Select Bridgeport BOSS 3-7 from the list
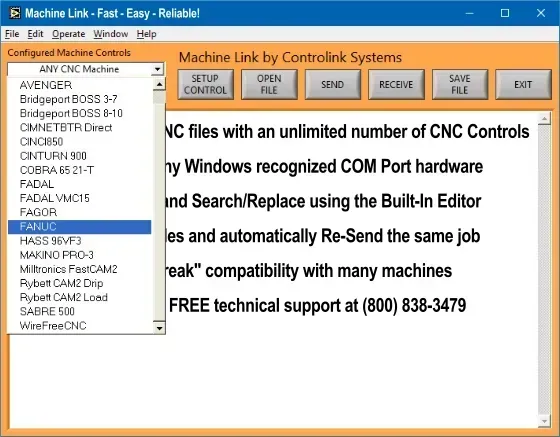This screenshot has height=437, width=560. pos(79,99)
